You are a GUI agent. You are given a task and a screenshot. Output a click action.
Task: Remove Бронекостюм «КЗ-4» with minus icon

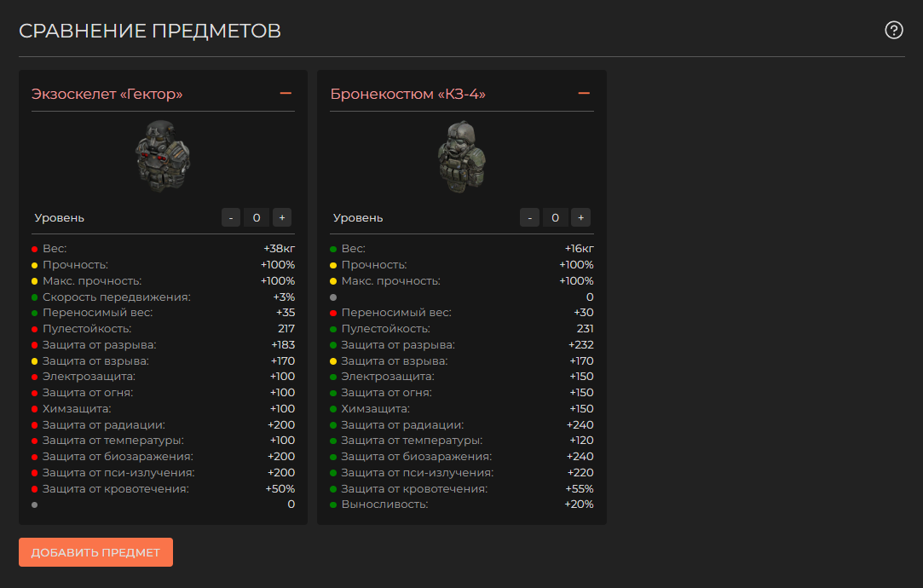tap(584, 93)
